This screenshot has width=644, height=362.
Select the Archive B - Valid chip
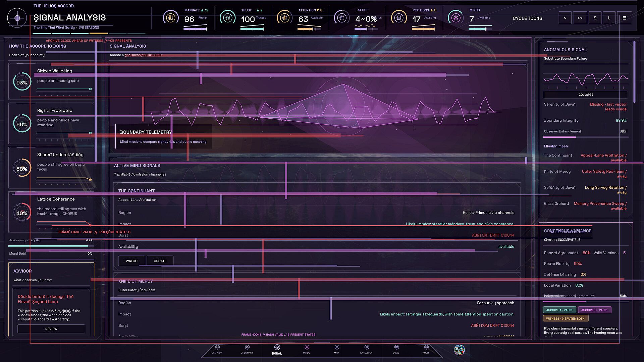594,310
